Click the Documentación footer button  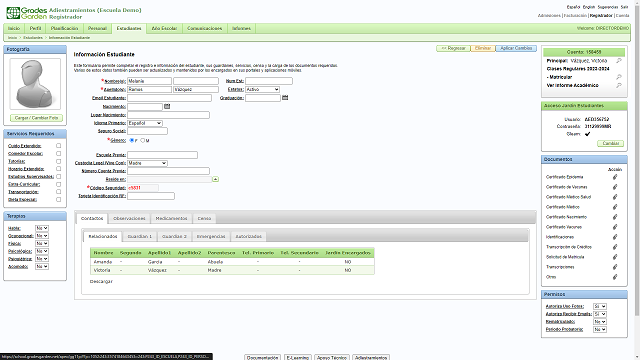coord(262,357)
